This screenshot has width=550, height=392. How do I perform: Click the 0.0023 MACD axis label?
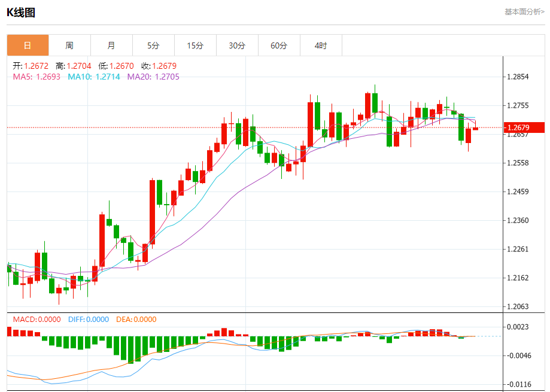tap(518, 327)
